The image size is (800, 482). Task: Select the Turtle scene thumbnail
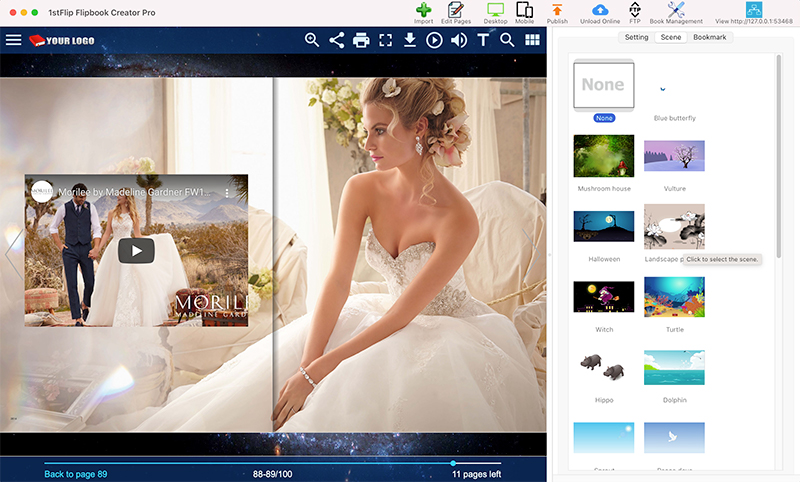point(674,297)
